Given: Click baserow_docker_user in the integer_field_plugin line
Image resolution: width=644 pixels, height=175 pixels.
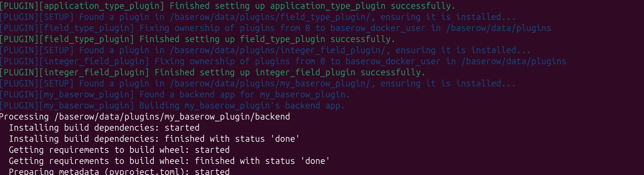Looking at the screenshot, I should point(393,61).
